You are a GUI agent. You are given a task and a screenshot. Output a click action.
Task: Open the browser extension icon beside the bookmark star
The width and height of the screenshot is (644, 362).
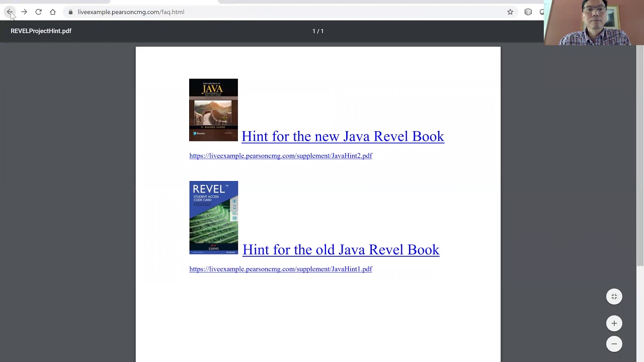[528, 12]
